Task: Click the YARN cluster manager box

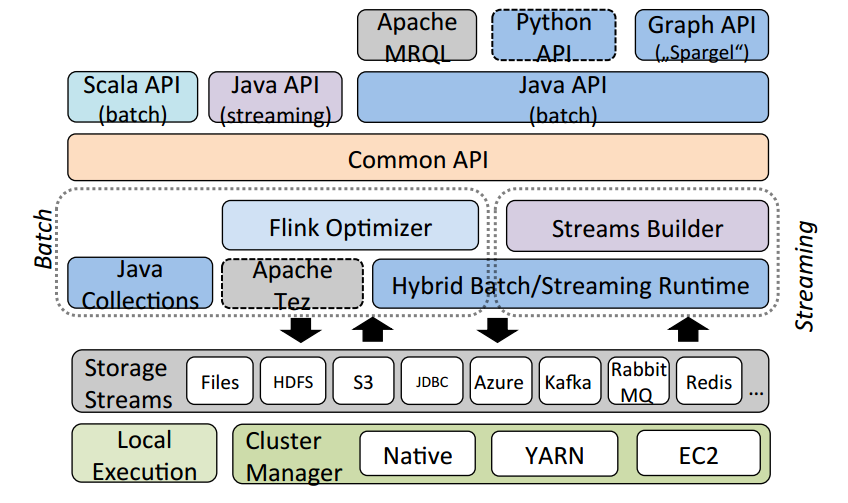Action: tap(555, 456)
